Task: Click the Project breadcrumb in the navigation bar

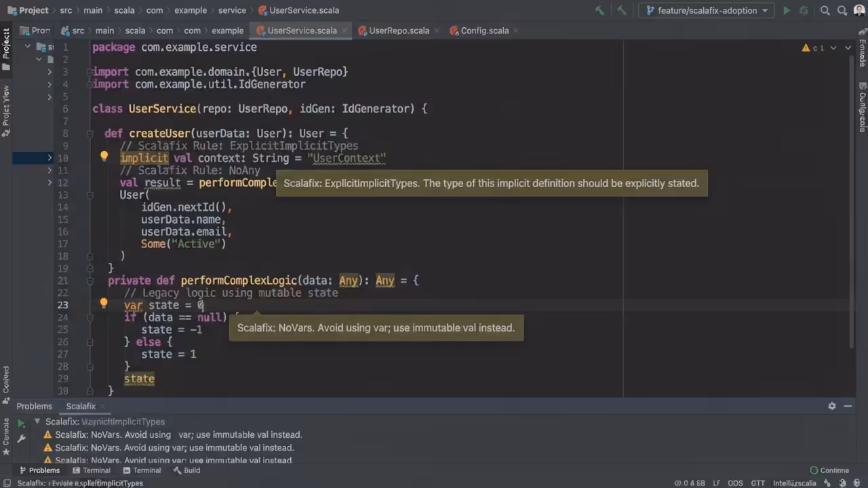Action: coord(27,10)
